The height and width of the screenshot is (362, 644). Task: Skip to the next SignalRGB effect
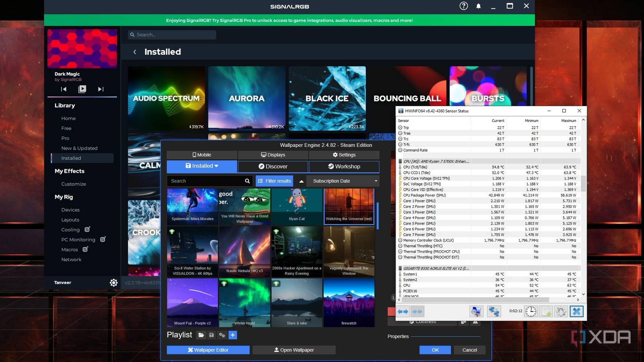pyautogui.click(x=101, y=89)
